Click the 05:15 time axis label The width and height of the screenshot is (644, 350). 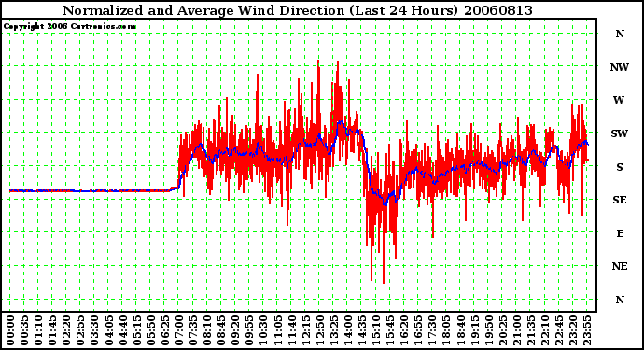(x=137, y=330)
